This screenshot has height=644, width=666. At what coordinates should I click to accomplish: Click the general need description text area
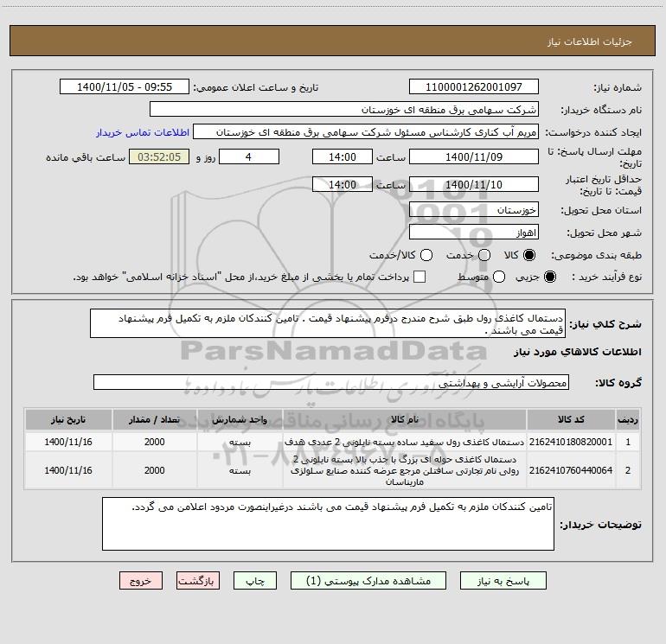click(328, 323)
